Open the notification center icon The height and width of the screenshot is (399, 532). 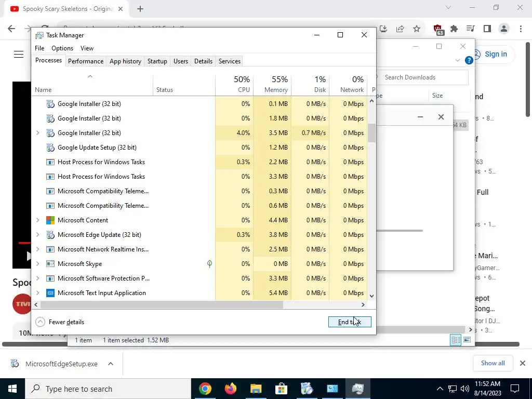coord(515,389)
